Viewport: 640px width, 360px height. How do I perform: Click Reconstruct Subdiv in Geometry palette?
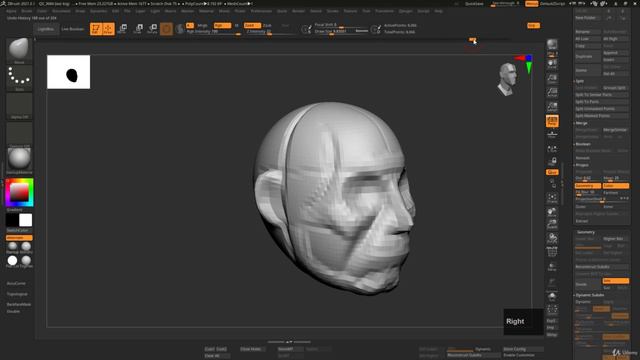click(602, 267)
